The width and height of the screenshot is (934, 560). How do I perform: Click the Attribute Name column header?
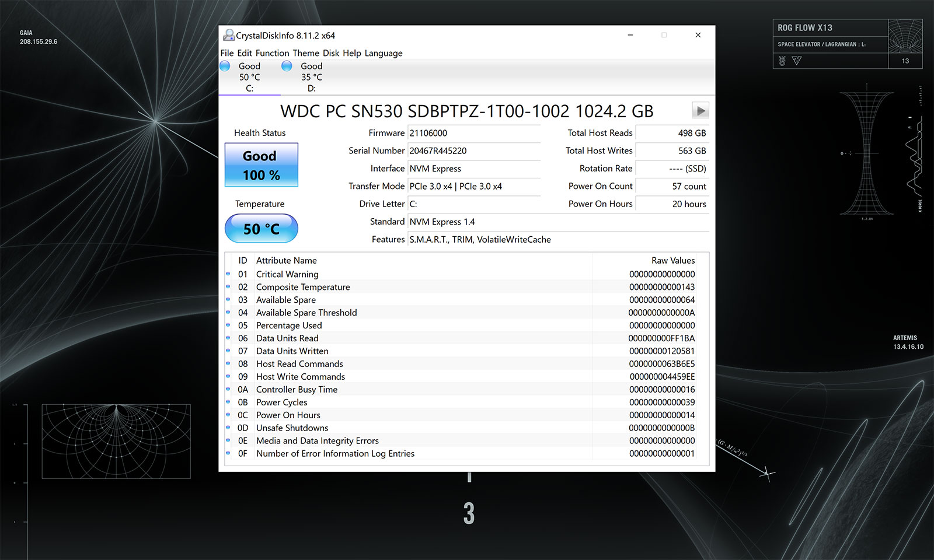286,260
